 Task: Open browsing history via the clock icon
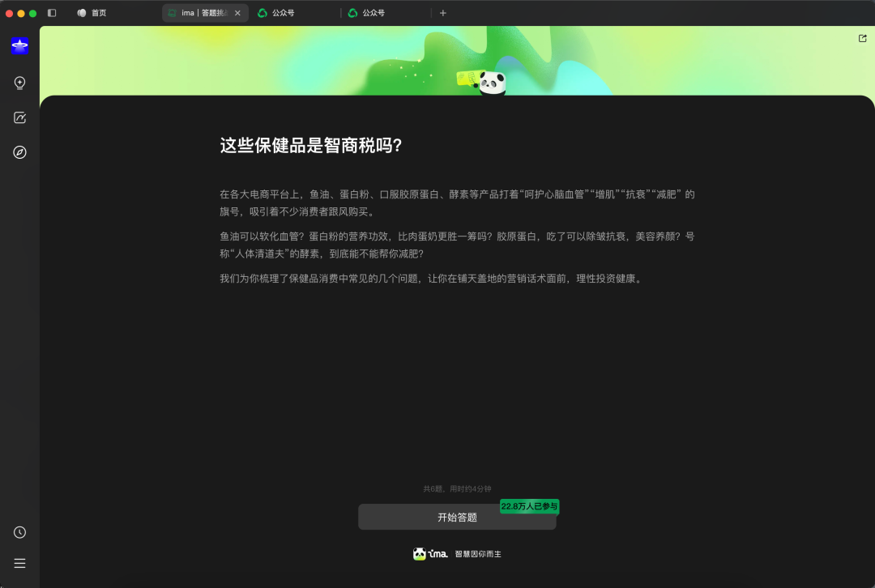coord(19,532)
